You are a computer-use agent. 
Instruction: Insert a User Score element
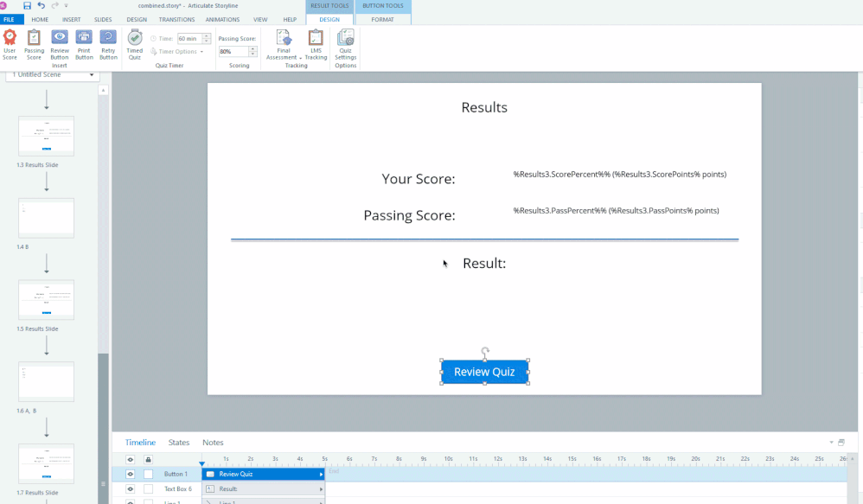(10, 43)
